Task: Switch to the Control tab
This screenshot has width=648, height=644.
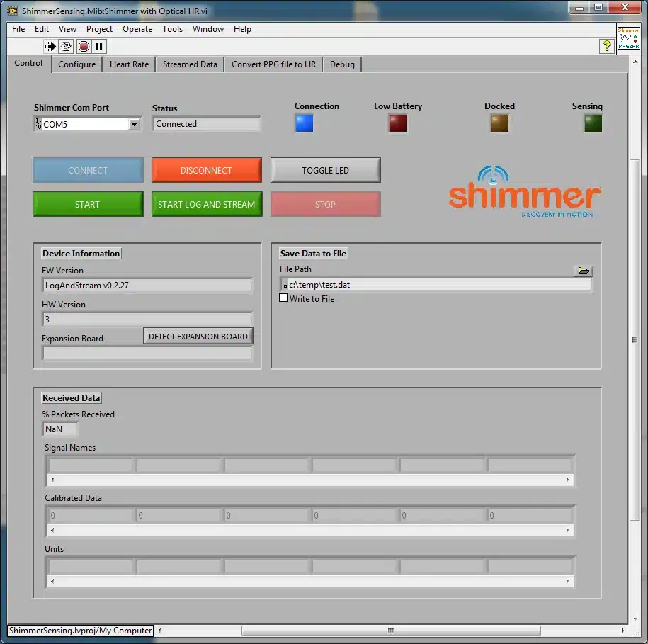Action: click(x=28, y=63)
